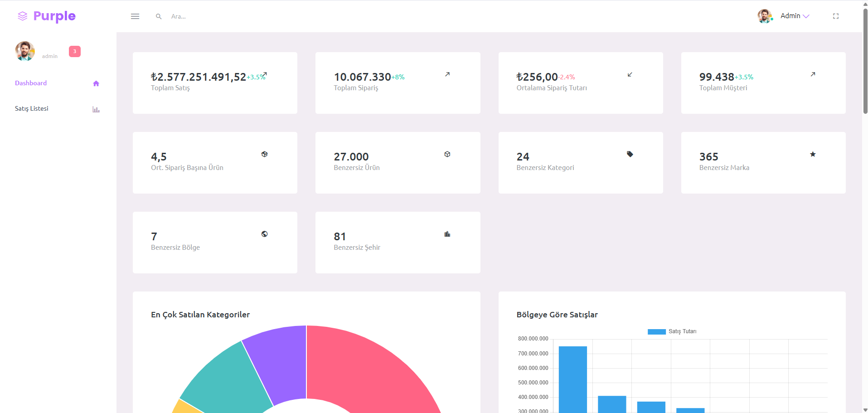868x413 pixels.
Task: Toggle the hamburger sidebar menu
Action: pyautogui.click(x=135, y=16)
